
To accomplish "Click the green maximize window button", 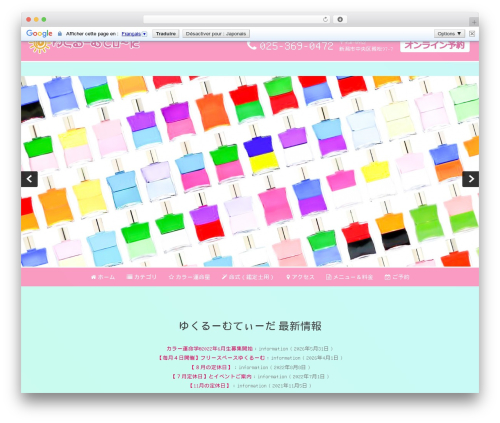I will click(x=44, y=20).
